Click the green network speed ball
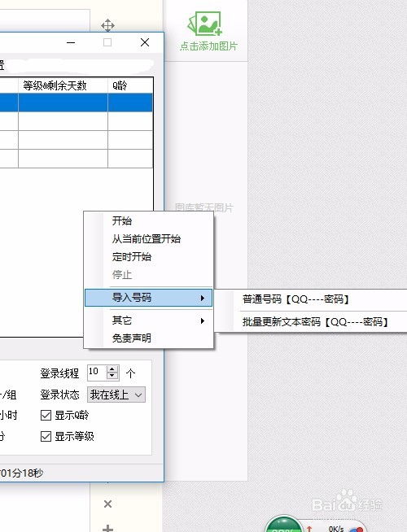This screenshot has width=407, height=532. tap(283, 524)
